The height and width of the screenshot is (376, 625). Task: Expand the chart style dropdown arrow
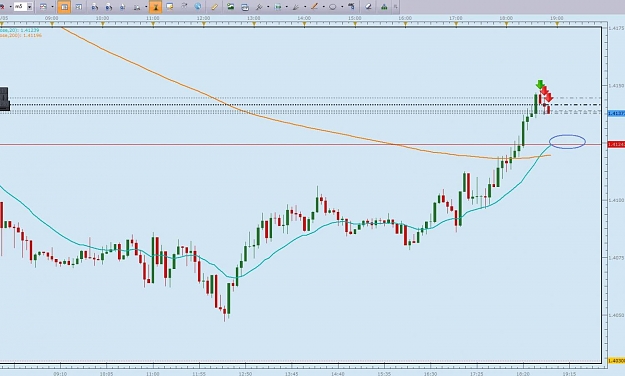[52, 7]
